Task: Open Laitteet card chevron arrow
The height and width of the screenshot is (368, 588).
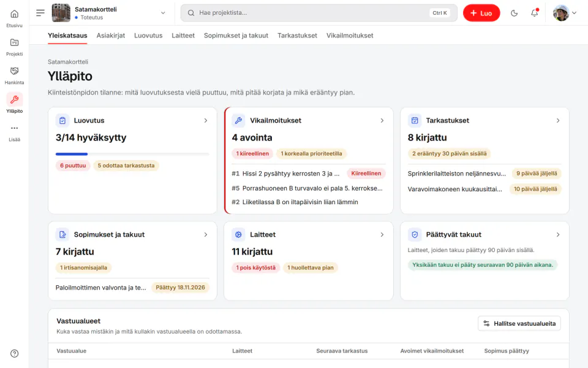Action: pyautogui.click(x=382, y=235)
